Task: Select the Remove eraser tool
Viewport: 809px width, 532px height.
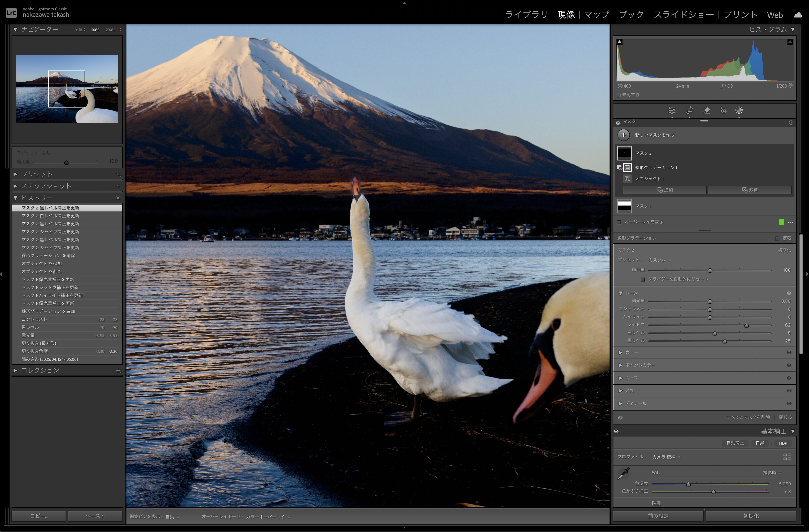Action: click(706, 111)
